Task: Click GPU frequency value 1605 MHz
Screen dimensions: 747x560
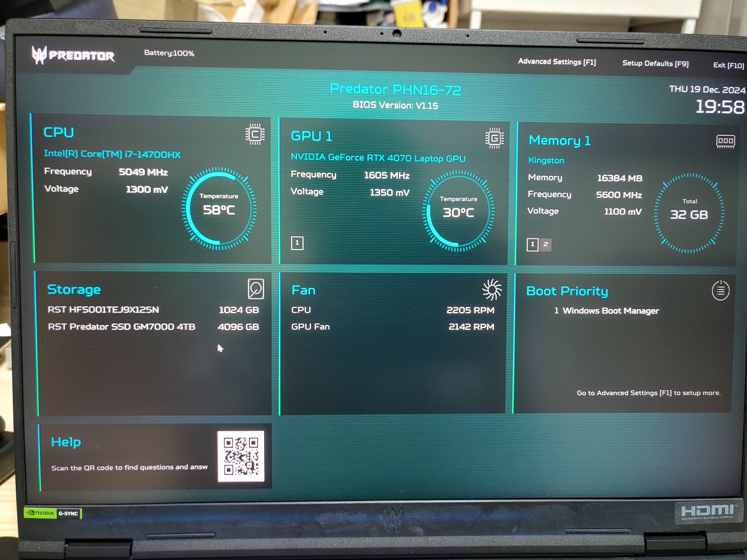Action: pos(387,175)
